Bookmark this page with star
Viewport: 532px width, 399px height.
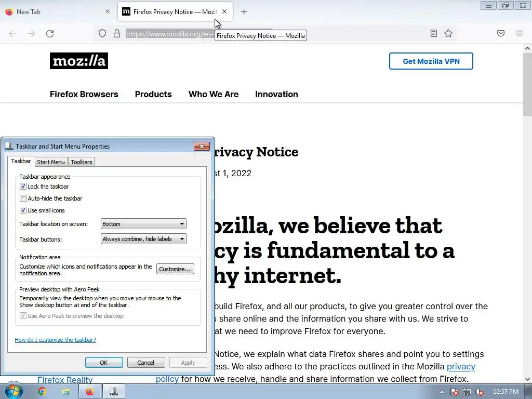pyautogui.click(x=448, y=33)
